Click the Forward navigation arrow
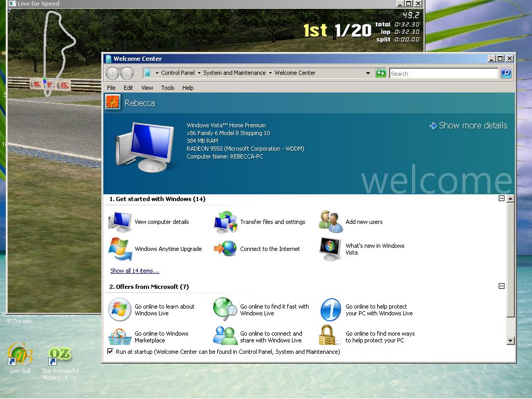The image size is (532, 399). [127, 73]
